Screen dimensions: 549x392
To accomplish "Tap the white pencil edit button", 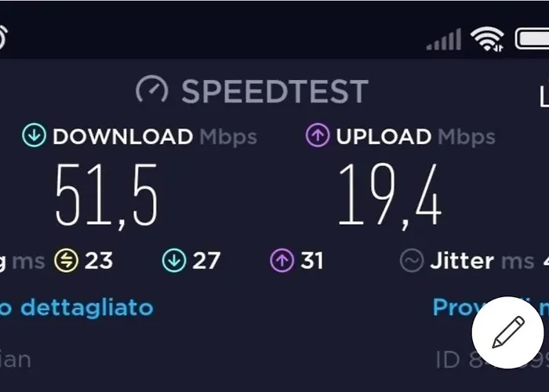I will 507,332.
